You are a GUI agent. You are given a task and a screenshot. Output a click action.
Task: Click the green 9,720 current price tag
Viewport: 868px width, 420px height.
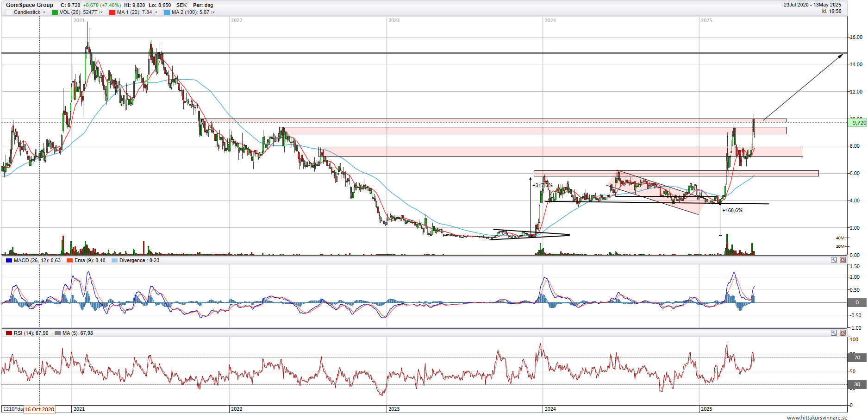[x=858, y=123]
